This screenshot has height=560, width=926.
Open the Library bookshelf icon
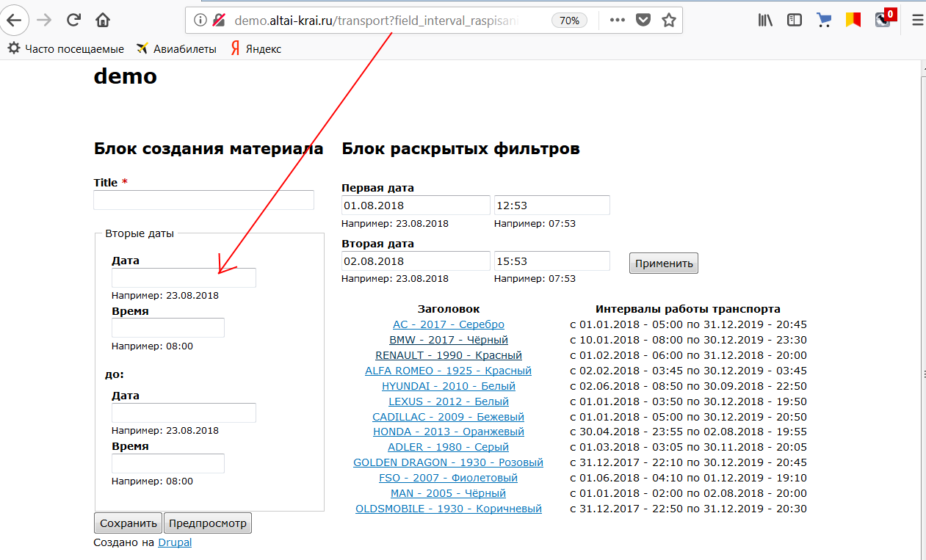coord(766,21)
